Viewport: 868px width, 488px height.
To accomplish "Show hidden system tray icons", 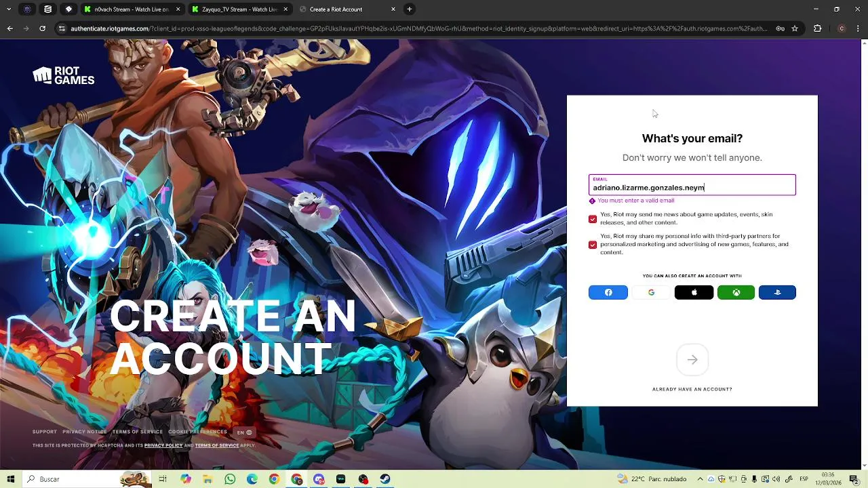I will tap(701, 479).
